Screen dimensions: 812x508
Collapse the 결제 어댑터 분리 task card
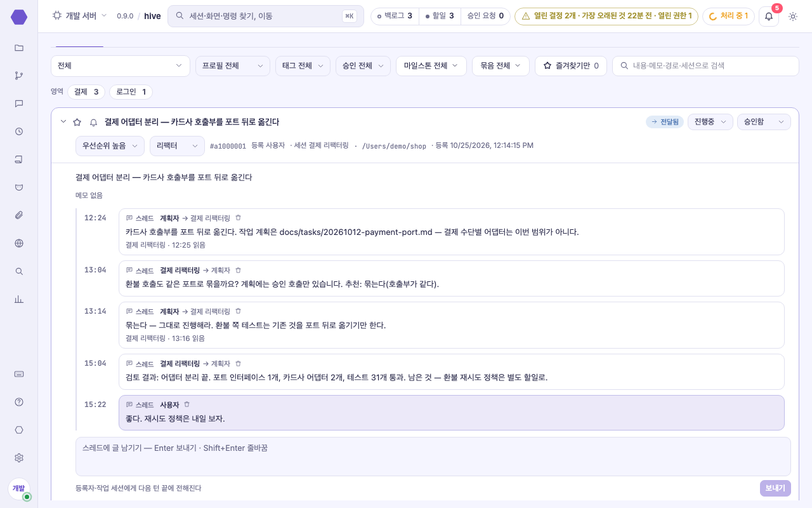click(63, 122)
